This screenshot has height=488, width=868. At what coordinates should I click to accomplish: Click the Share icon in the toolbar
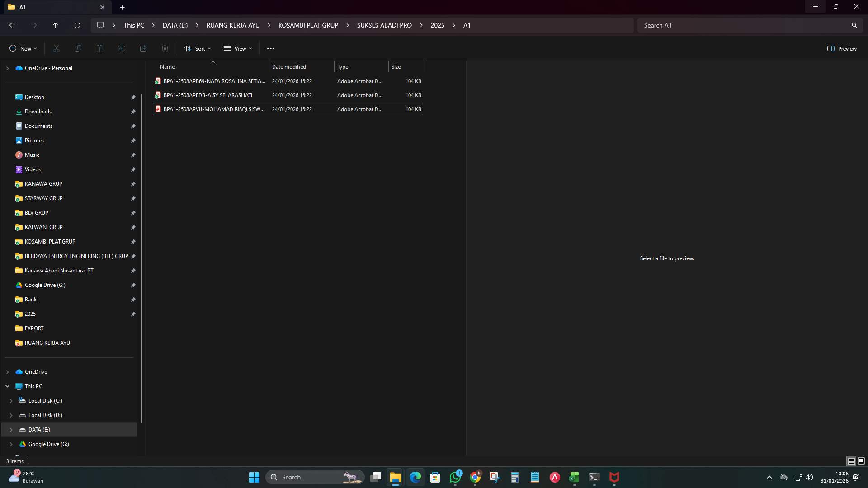tap(143, 48)
